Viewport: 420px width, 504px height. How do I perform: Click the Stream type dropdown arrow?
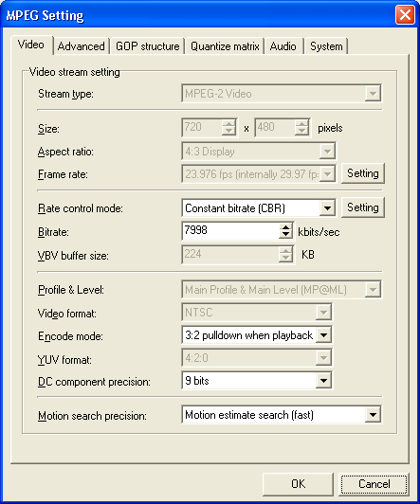coord(373,94)
